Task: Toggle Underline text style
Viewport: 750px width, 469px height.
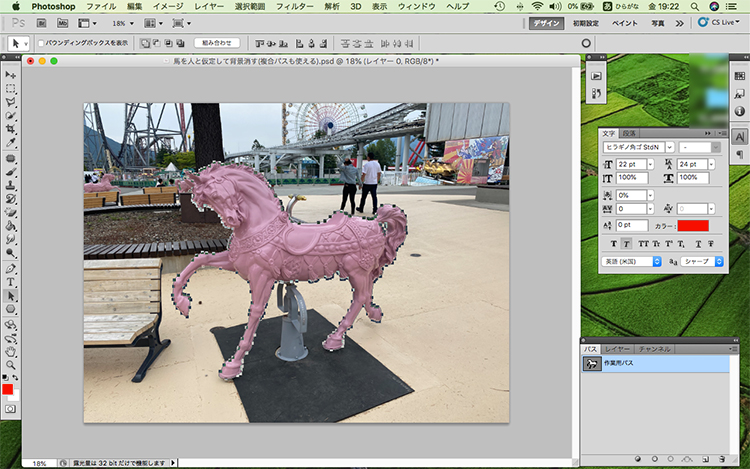Action: click(x=698, y=244)
